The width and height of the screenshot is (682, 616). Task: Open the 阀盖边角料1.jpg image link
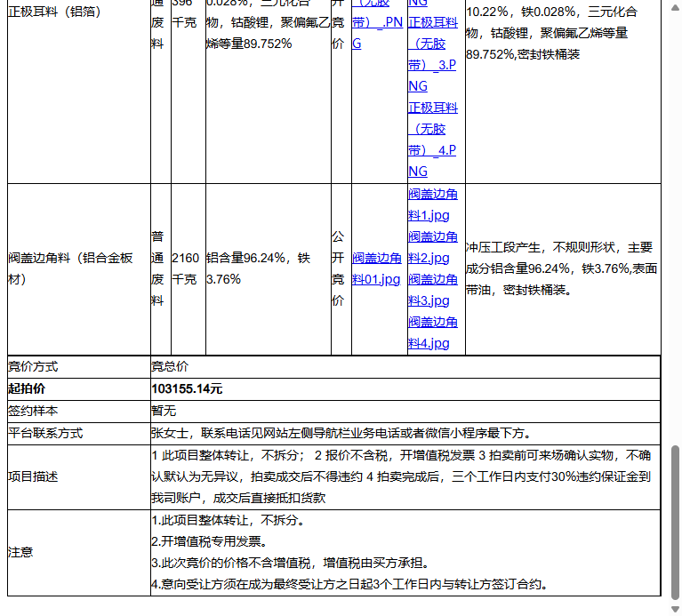click(432, 204)
